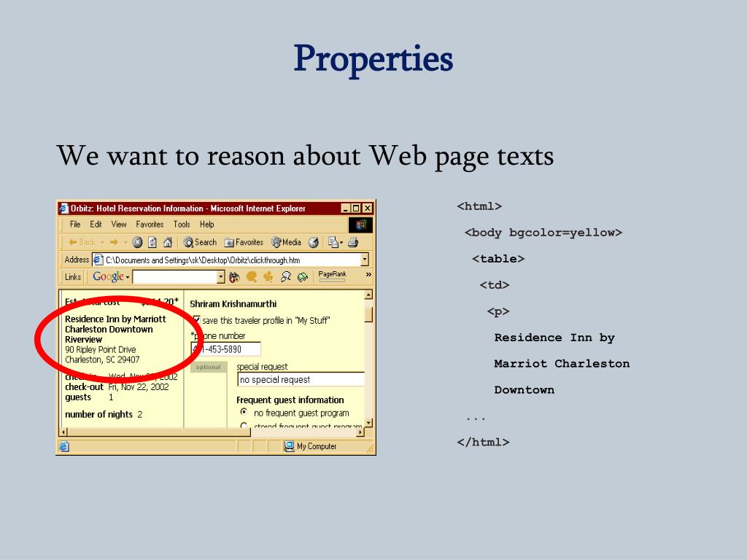This screenshot has width=747, height=560.
Task: Click the '90 Ripley Point Drive' address text
Action: point(100,349)
